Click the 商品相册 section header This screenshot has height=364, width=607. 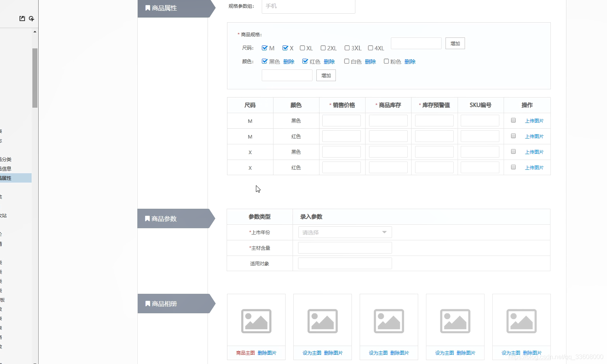coord(176,304)
